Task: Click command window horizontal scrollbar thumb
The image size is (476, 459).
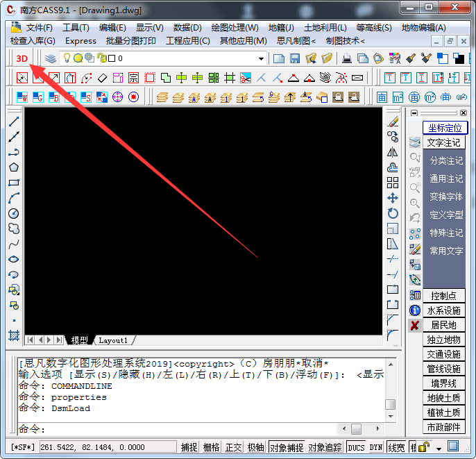Action: 356,429
